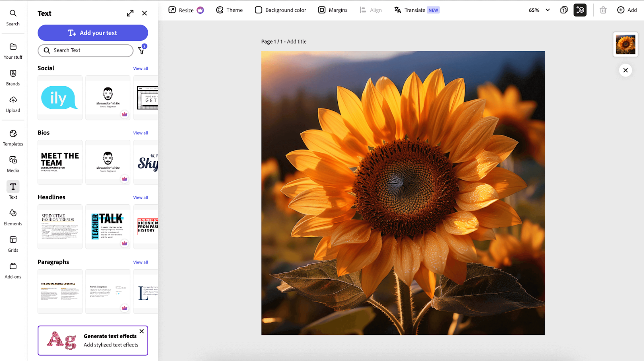Open the Search panel in sidebar
The height and width of the screenshot is (361, 644).
pyautogui.click(x=13, y=17)
